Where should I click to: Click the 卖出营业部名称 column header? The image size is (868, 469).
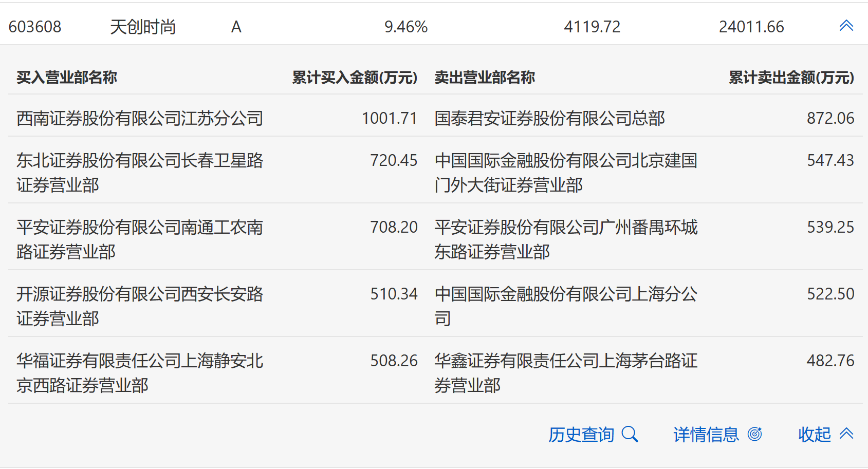(485, 77)
